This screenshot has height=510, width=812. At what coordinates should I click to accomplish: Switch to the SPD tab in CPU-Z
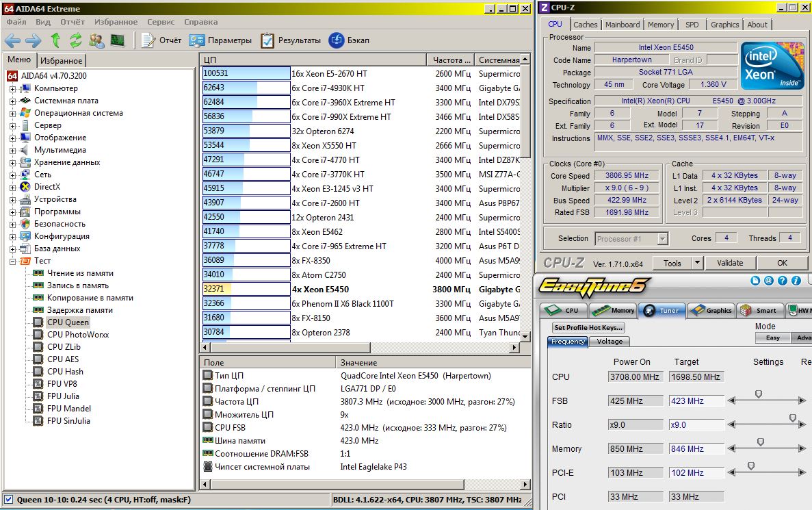tap(692, 25)
